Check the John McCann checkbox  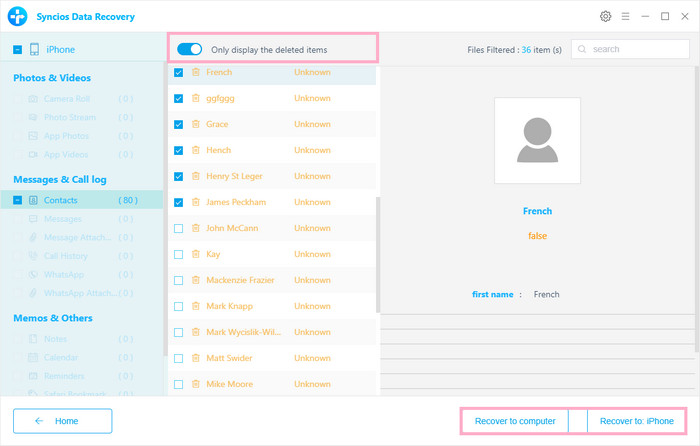tap(179, 229)
